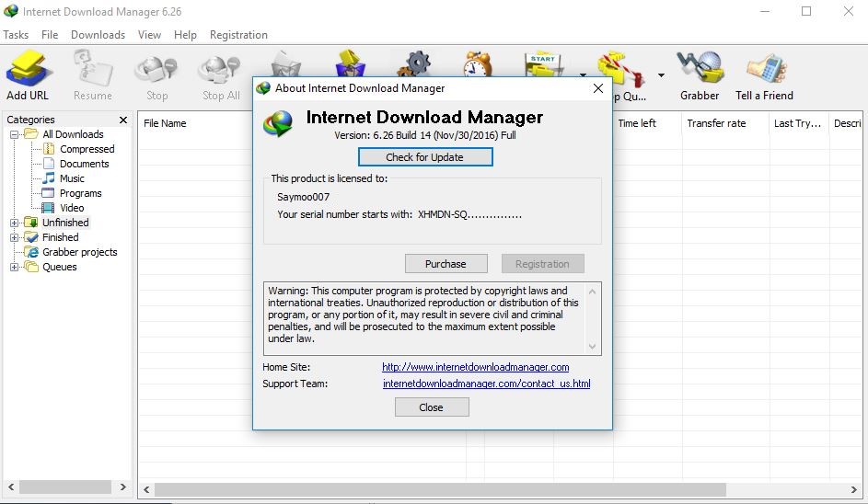Click the warning text scroll down arrow

(x=593, y=347)
